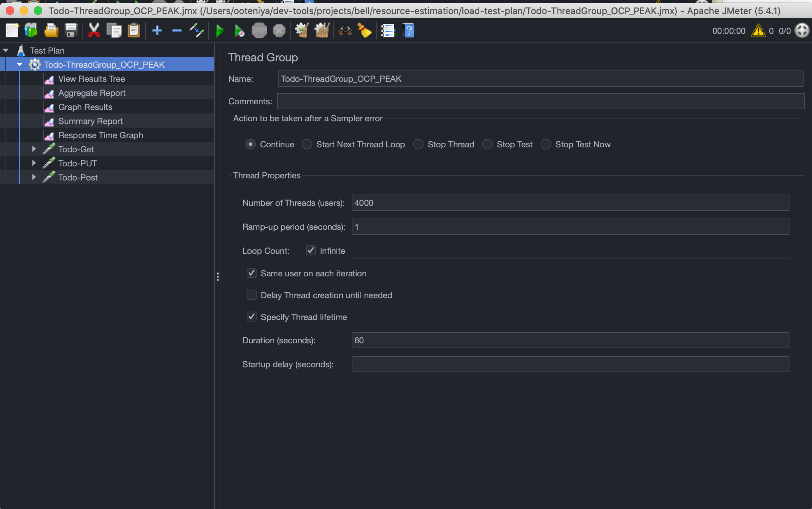
Task: Collapse the Todo-ThreadGroup_OCP_PEAK node
Action: [20, 65]
